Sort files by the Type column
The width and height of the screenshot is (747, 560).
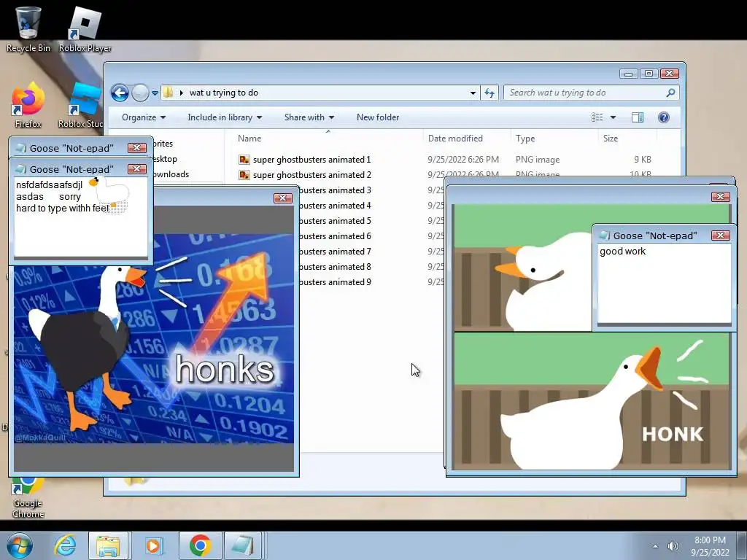(554, 138)
